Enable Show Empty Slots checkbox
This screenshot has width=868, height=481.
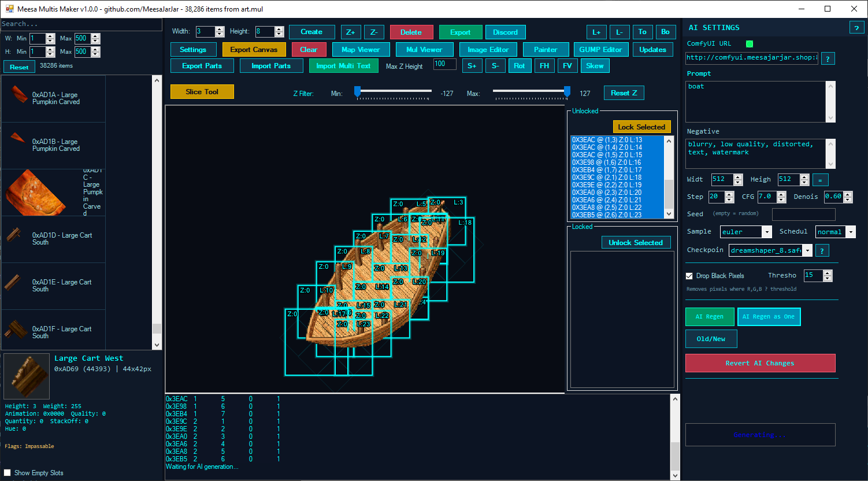(8, 472)
